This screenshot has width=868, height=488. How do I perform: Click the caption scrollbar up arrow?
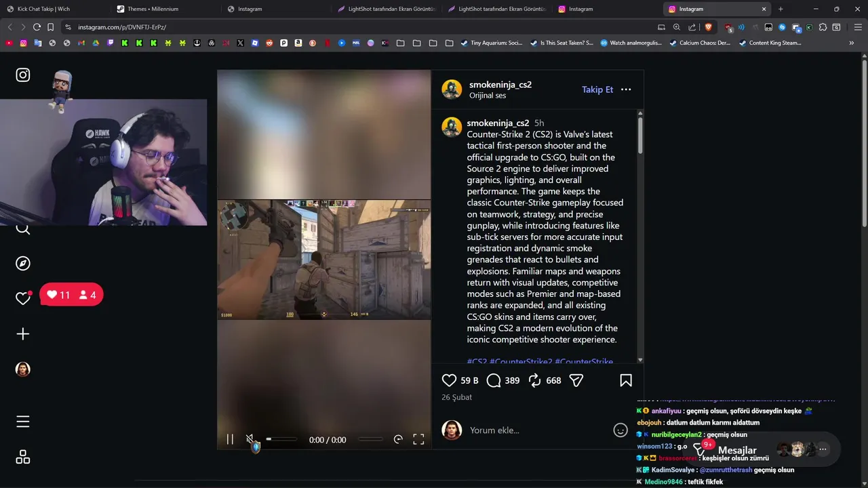click(640, 113)
